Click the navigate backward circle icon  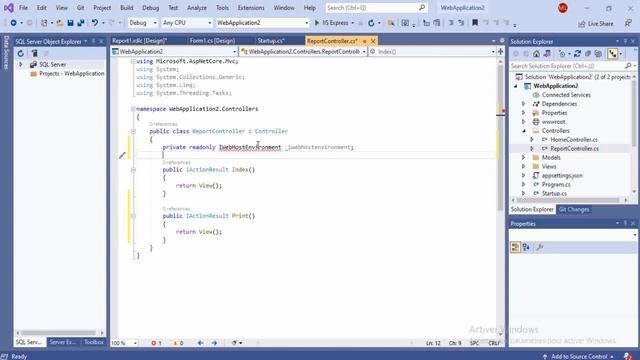click(x=13, y=23)
